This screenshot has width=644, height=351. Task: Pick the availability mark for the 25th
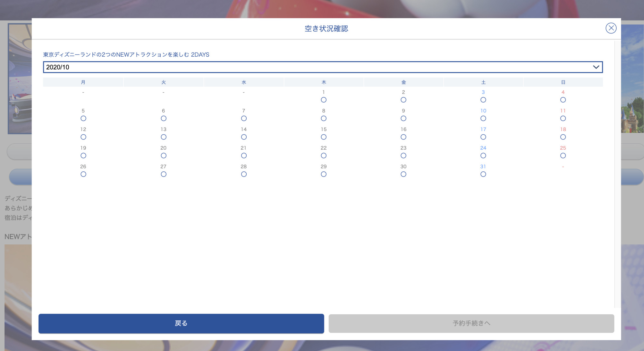click(x=563, y=156)
